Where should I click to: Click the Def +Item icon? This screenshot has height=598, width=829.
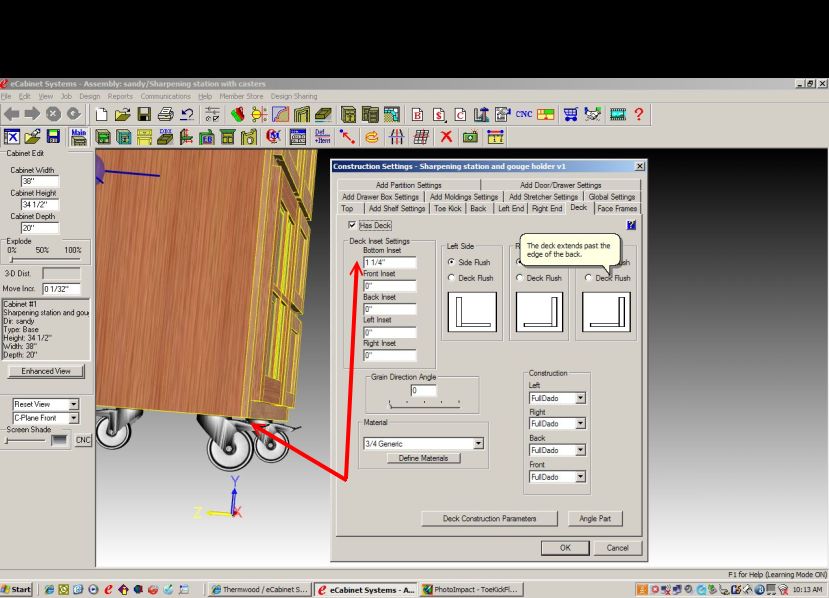tap(323, 137)
